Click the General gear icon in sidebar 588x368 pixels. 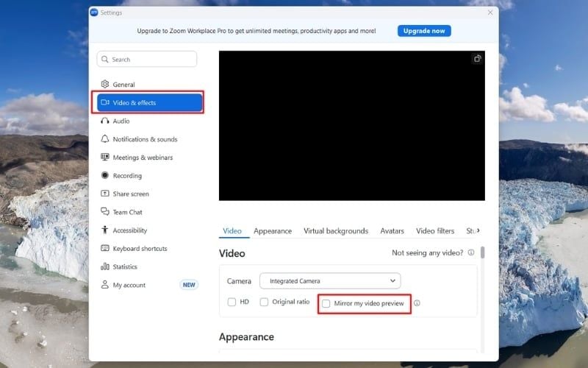[105, 85]
